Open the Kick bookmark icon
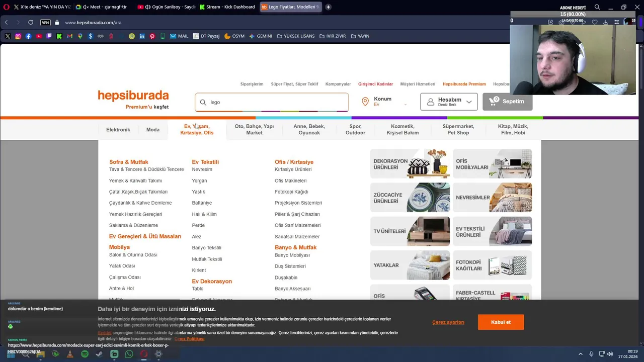The image size is (644, 362). 59,36
